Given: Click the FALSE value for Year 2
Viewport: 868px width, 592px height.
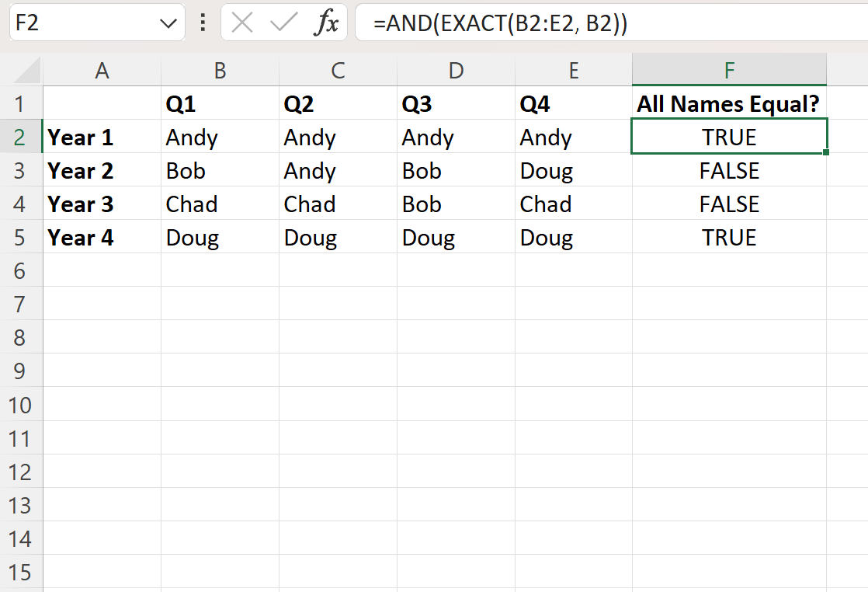Looking at the screenshot, I should (x=728, y=170).
